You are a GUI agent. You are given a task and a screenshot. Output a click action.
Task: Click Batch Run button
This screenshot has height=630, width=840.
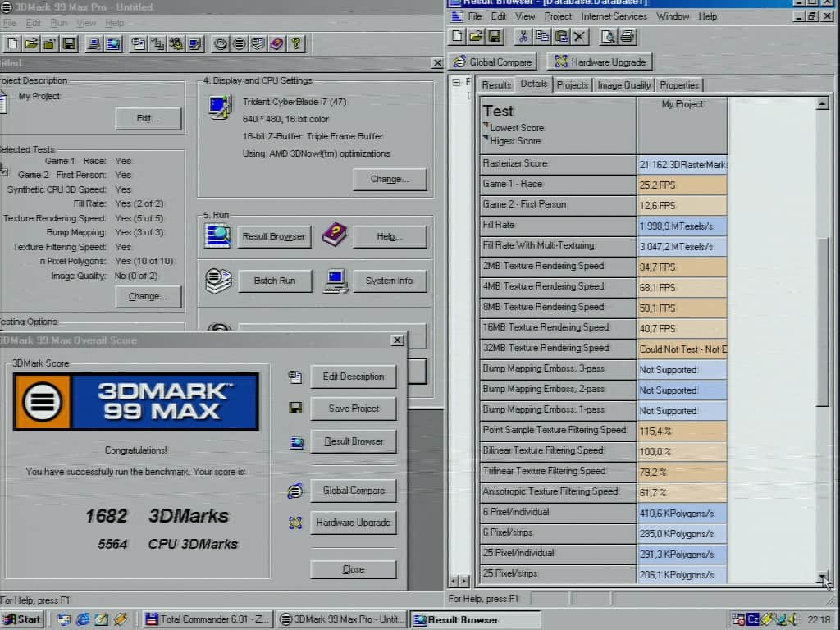click(x=275, y=281)
